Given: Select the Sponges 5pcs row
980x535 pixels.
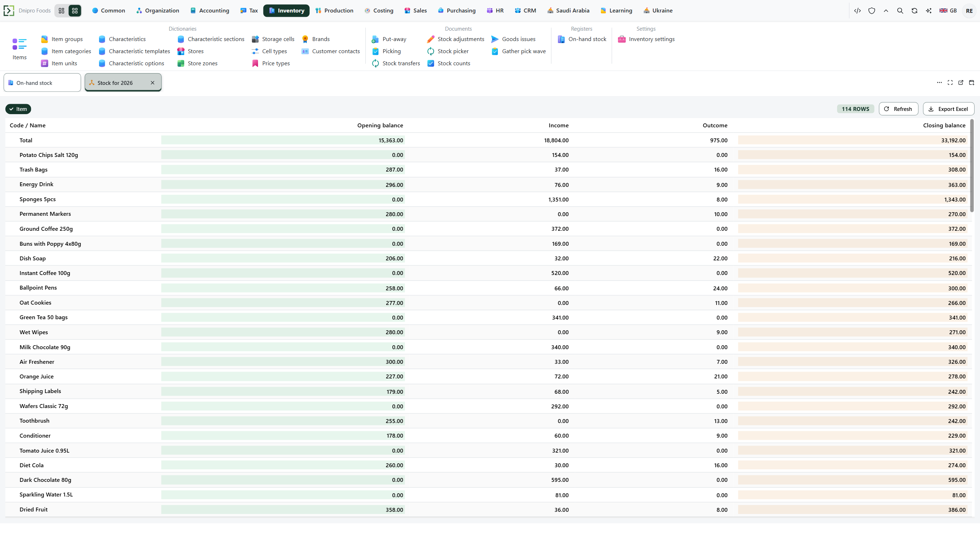Looking at the screenshot, I should tap(488, 199).
